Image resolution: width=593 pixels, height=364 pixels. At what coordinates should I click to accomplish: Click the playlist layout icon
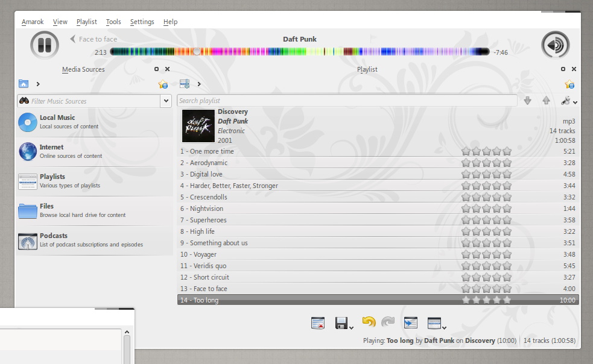coord(434,323)
